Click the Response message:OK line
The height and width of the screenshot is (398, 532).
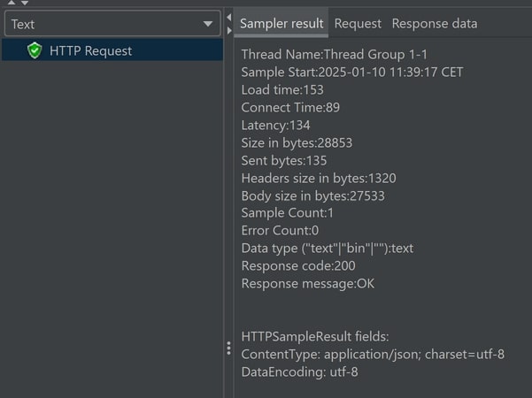tap(307, 284)
